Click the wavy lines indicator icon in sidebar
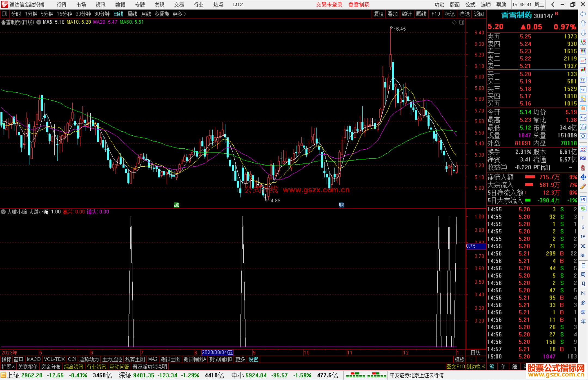Screen dimensions: 588x380 click(x=583, y=149)
